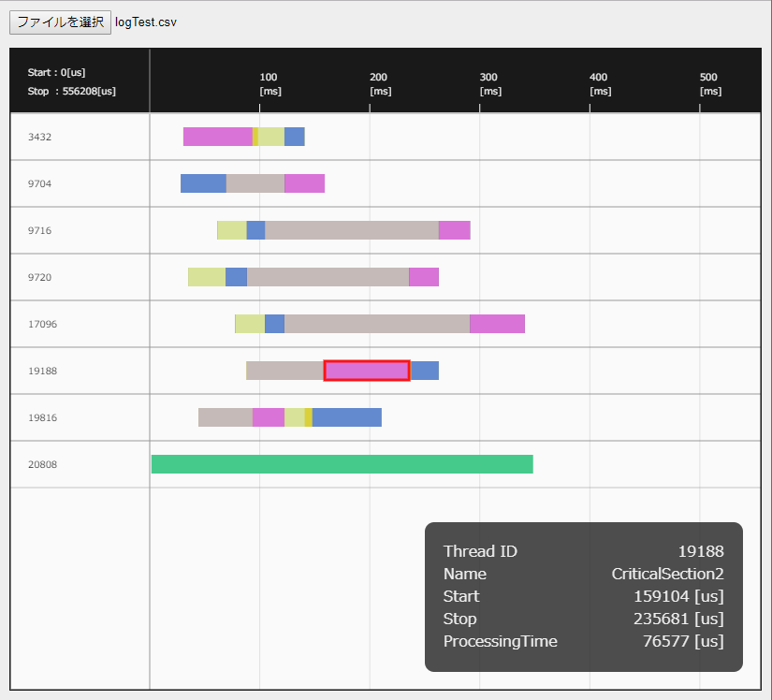The width and height of the screenshot is (772, 700).
Task: Click the long gray segment in thread 9716
Action: pos(352,230)
